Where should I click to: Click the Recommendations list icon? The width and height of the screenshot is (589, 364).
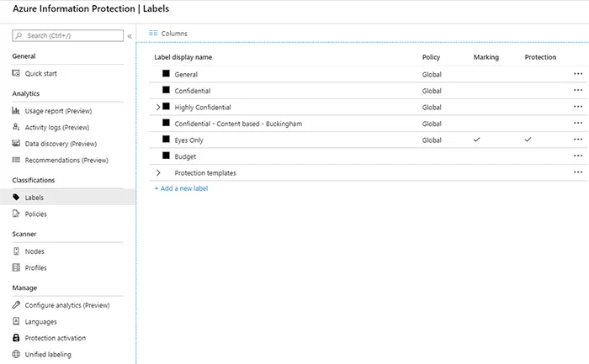coord(16,160)
